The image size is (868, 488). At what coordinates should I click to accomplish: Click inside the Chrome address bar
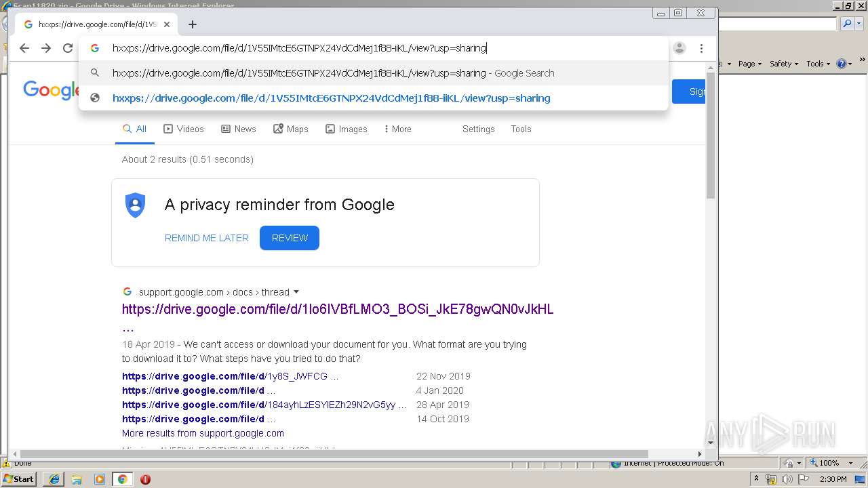click(x=374, y=48)
